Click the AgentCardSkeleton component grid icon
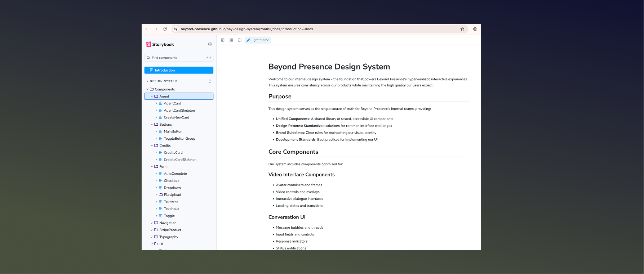The height and width of the screenshot is (274, 644). click(x=161, y=111)
